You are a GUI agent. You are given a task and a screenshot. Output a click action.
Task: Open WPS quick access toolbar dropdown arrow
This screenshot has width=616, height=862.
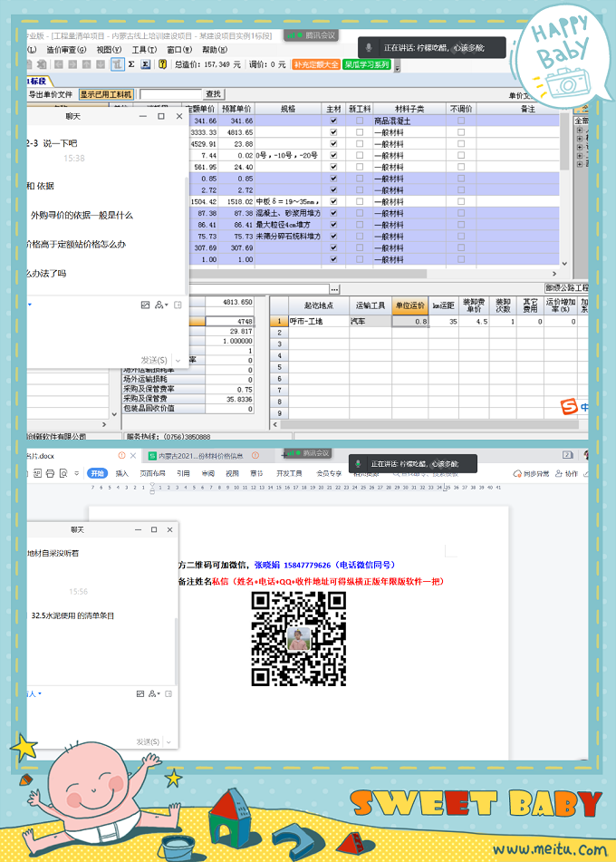click(x=76, y=473)
